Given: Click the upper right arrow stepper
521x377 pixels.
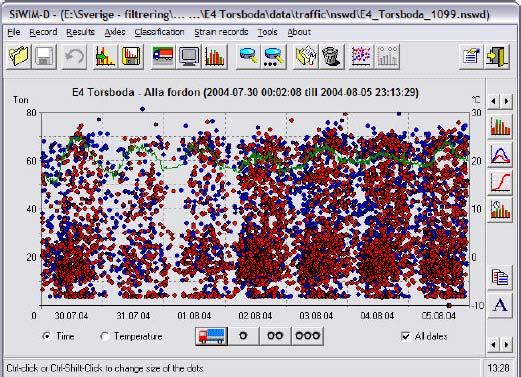Looking at the screenshot, I should 506,101.
